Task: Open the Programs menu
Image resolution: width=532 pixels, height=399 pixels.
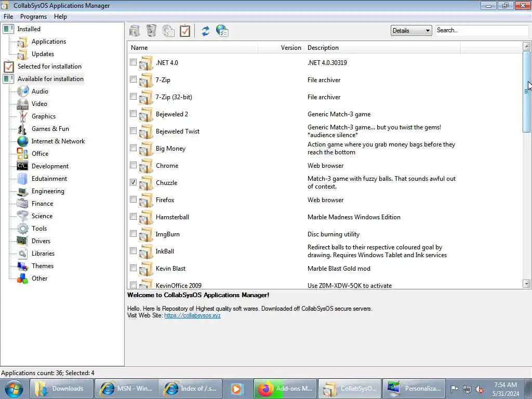Action: pyautogui.click(x=33, y=17)
